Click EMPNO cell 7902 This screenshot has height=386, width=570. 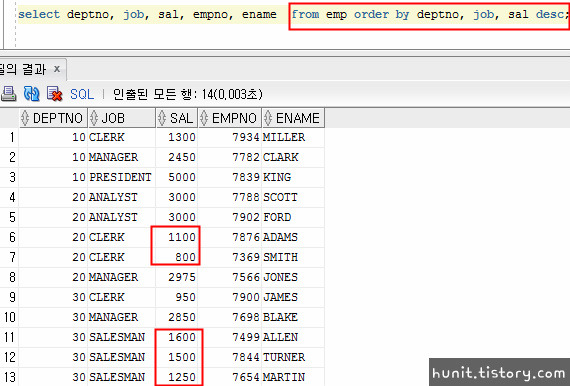pyautogui.click(x=230, y=217)
